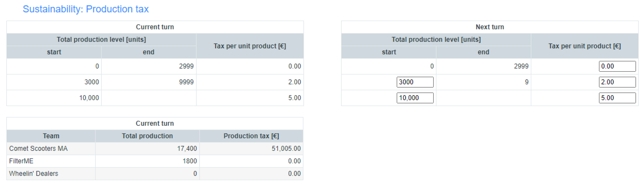Image resolution: width=644 pixels, height=187 pixels.
Task: Click the Production tax [€] column header
Action: pyautogui.click(x=251, y=136)
